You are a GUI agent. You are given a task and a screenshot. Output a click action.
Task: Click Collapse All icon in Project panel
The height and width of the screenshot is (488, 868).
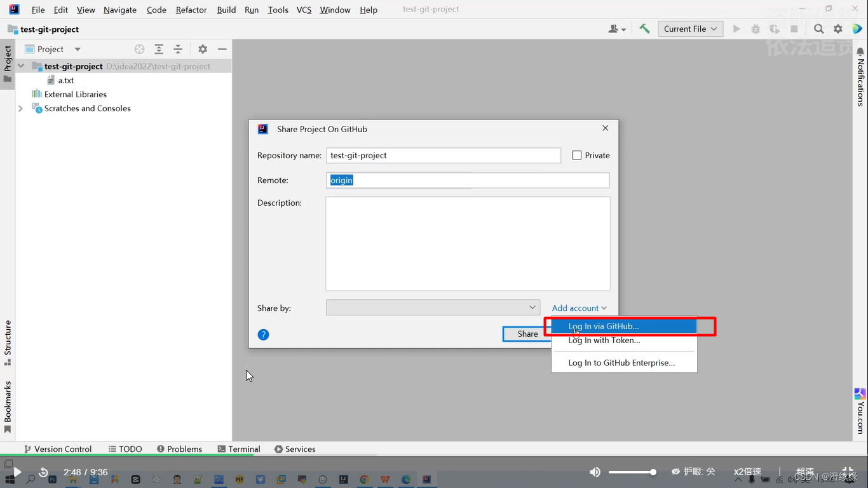click(x=178, y=49)
